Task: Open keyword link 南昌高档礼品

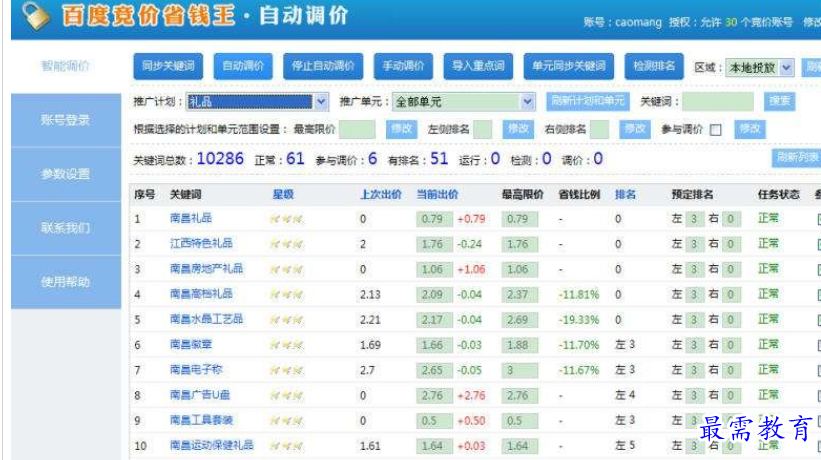Action: point(201,294)
